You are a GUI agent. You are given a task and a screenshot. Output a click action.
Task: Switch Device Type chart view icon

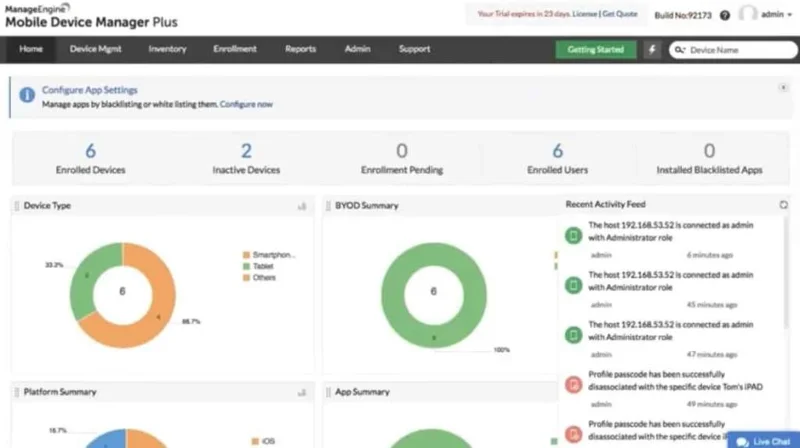click(x=302, y=206)
